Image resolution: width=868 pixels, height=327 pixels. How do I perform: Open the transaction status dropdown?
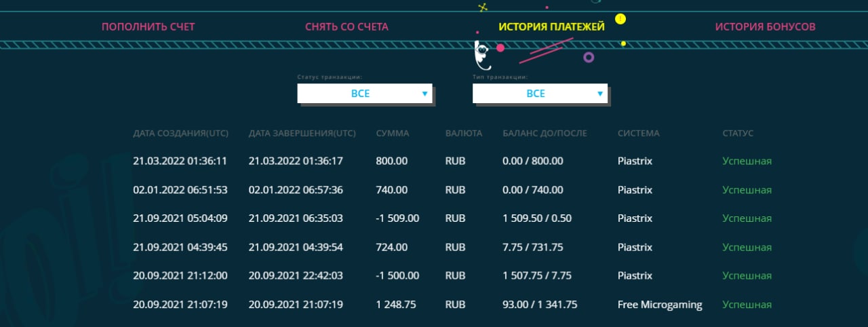pyautogui.click(x=364, y=94)
